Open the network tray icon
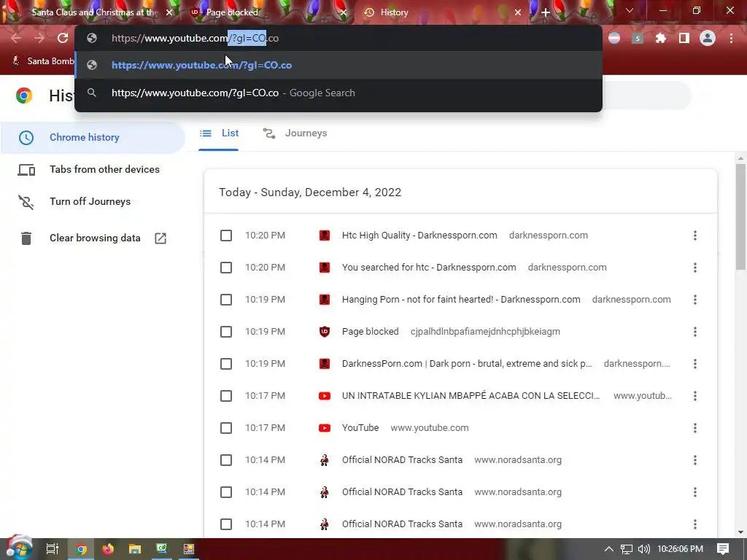 point(627,549)
